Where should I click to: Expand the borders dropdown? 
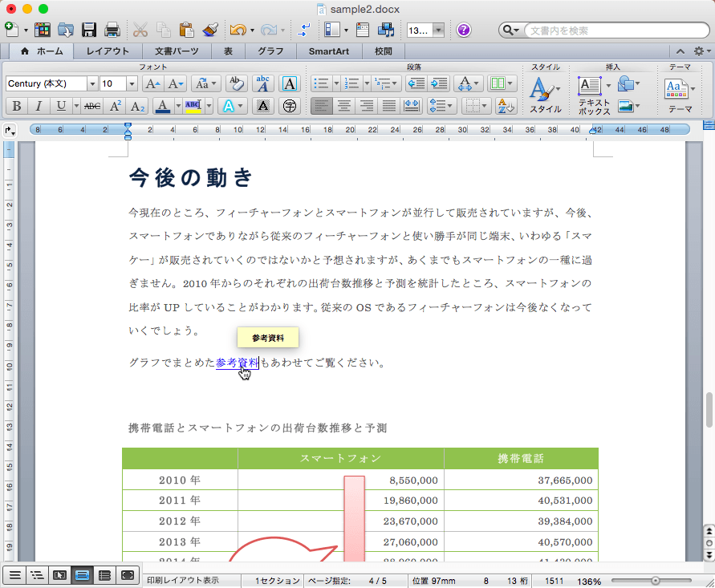click(x=484, y=106)
